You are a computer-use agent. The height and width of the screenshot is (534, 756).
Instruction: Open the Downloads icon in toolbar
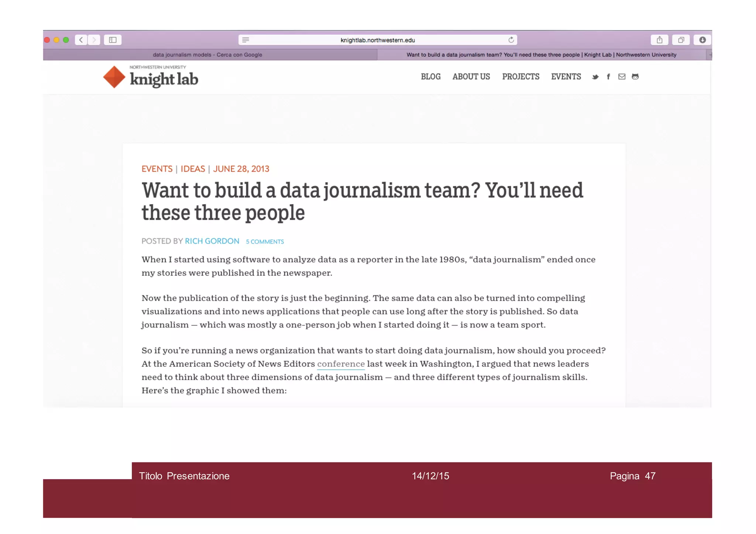[x=702, y=40]
